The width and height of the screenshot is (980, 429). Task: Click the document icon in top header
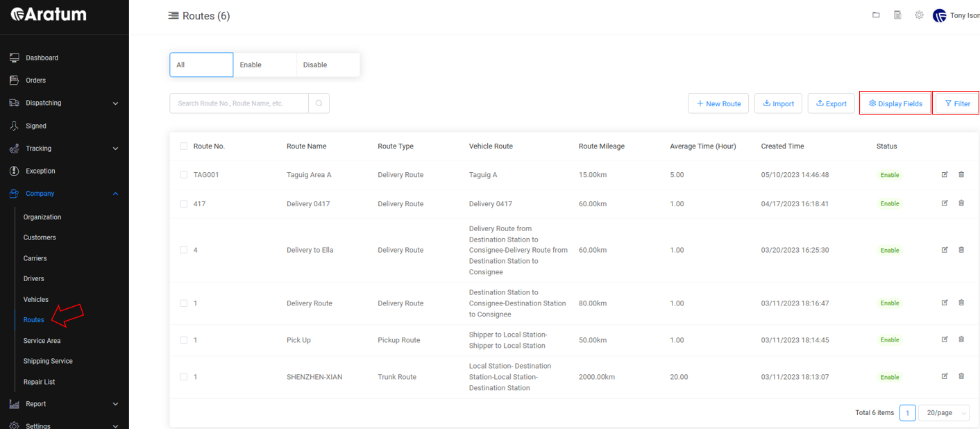pyautogui.click(x=897, y=15)
